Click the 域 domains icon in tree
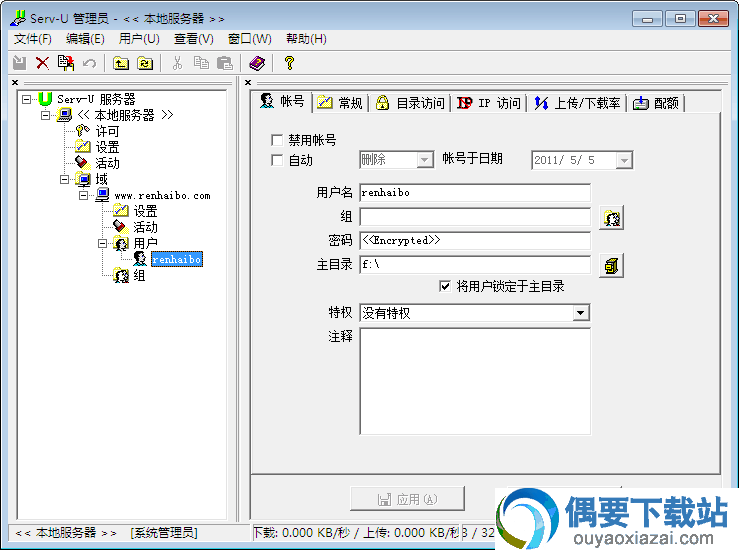The height and width of the screenshot is (550, 739). (83, 179)
